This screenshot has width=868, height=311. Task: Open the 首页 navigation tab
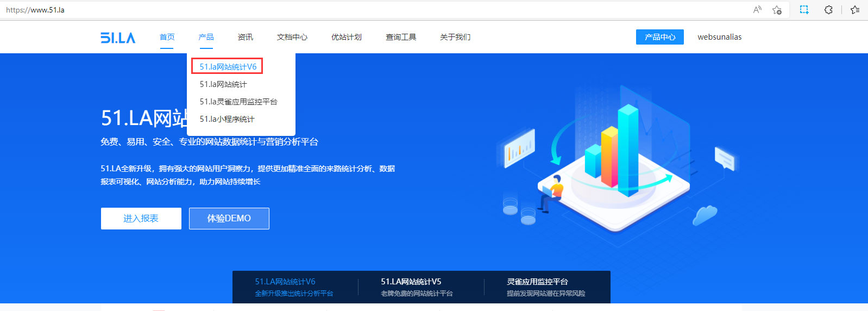(167, 37)
